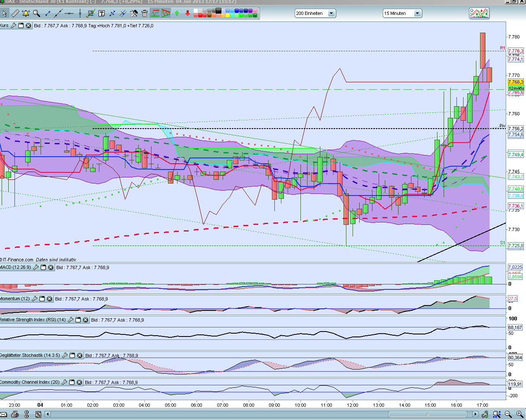Click the current price label 7.768,3
The width and height of the screenshot is (526, 420).
coord(516,82)
